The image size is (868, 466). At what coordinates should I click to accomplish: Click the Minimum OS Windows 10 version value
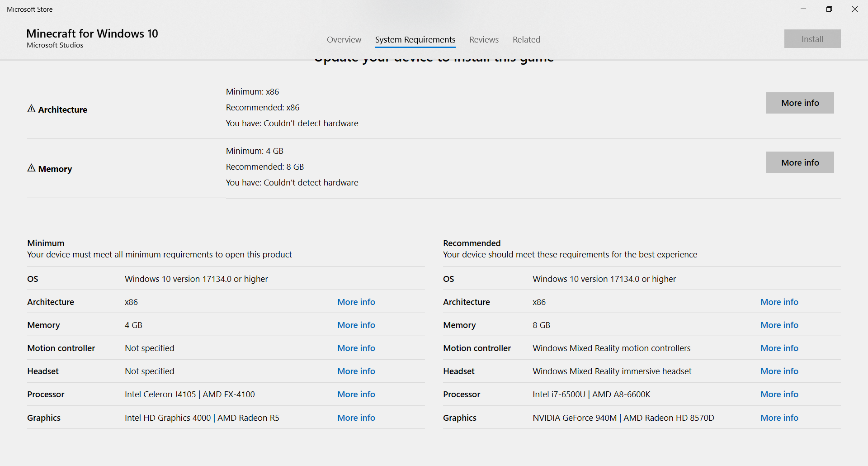pyautogui.click(x=196, y=279)
